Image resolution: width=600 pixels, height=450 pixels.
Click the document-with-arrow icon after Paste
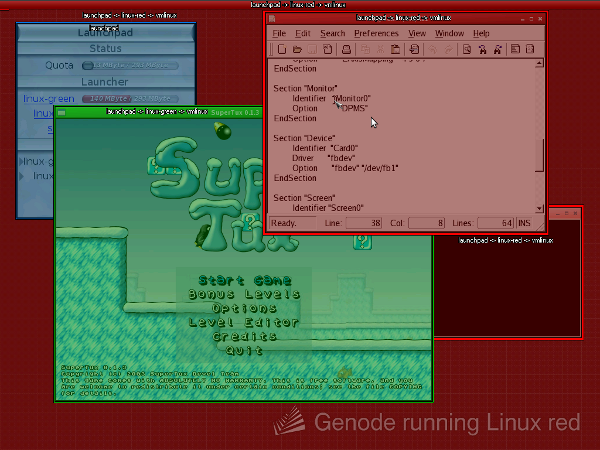[414, 49]
